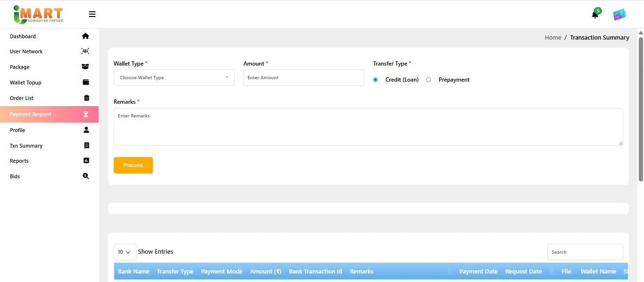Click the Dashboard home icon
This screenshot has height=282, width=644.
coord(85,36)
